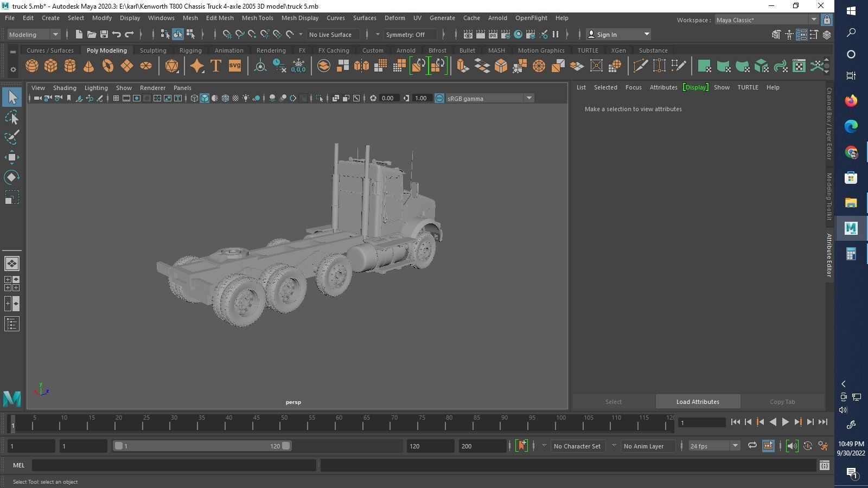Open the Symmetry Off dropdown

click(410, 34)
